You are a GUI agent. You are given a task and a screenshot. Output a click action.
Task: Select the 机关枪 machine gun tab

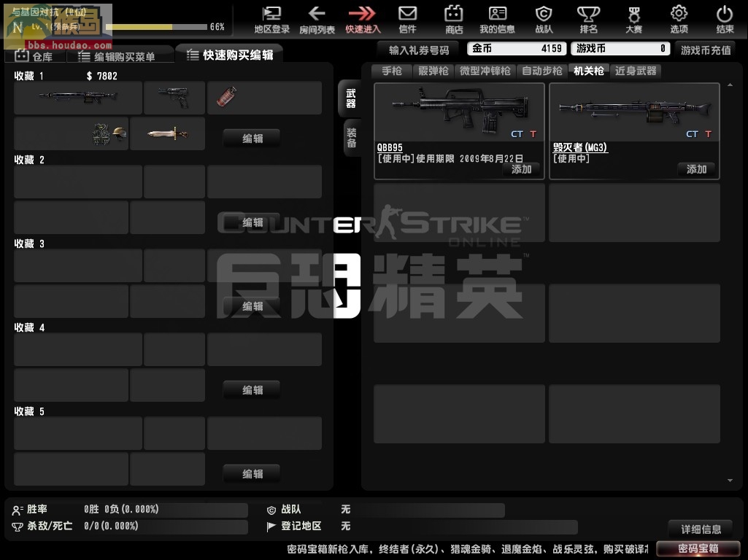(x=589, y=71)
